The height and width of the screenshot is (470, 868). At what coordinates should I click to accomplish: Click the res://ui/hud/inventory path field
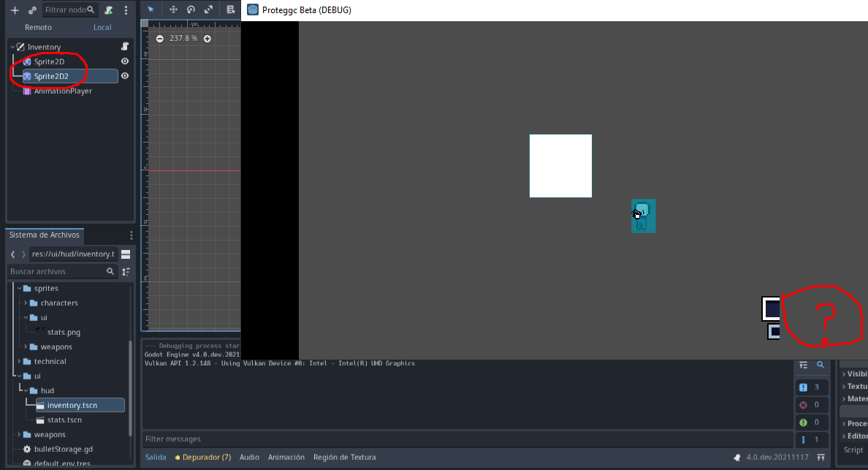[x=73, y=254]
